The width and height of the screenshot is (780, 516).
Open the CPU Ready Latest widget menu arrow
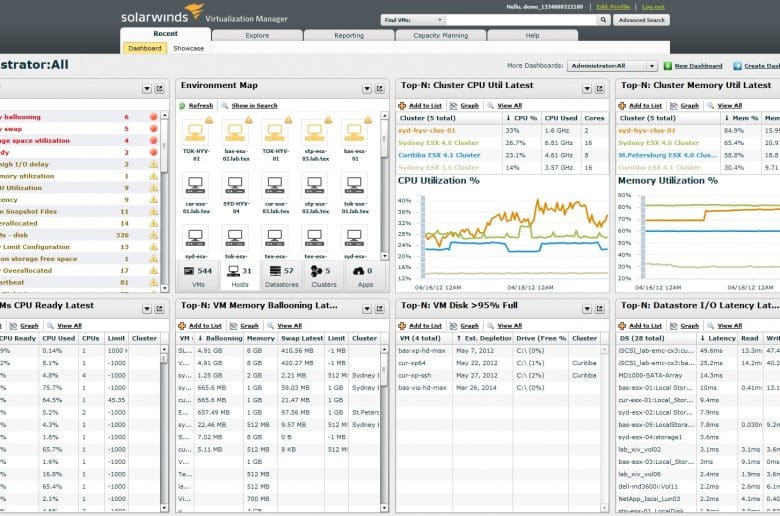pyautogui.click(x=147, y=309)
